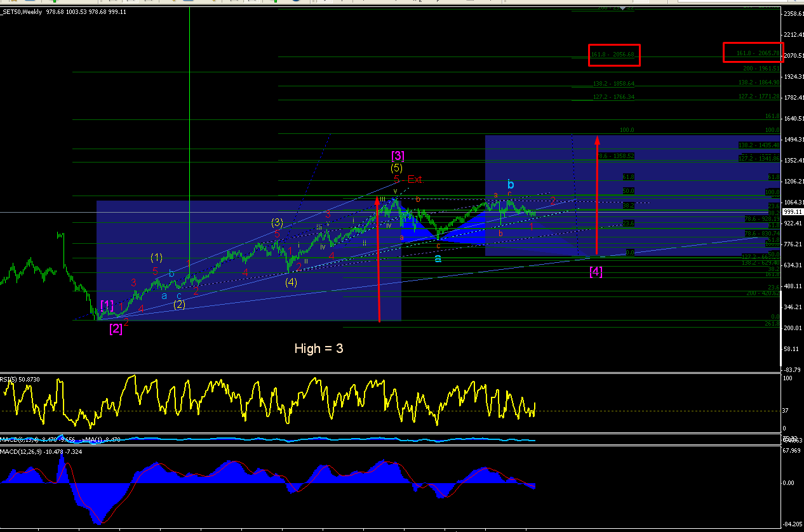
Task: Select the red '5 - Ext.' label
Action: click(408, 179)
